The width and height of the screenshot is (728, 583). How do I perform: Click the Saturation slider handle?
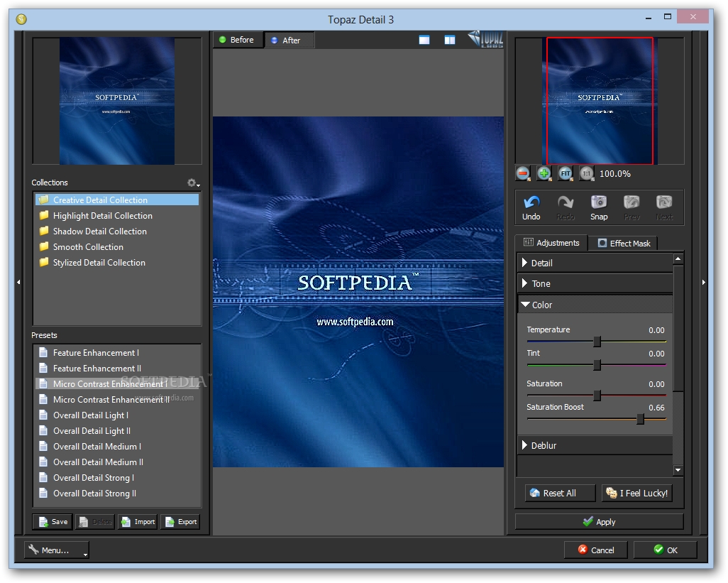click(x=597, y=396)
